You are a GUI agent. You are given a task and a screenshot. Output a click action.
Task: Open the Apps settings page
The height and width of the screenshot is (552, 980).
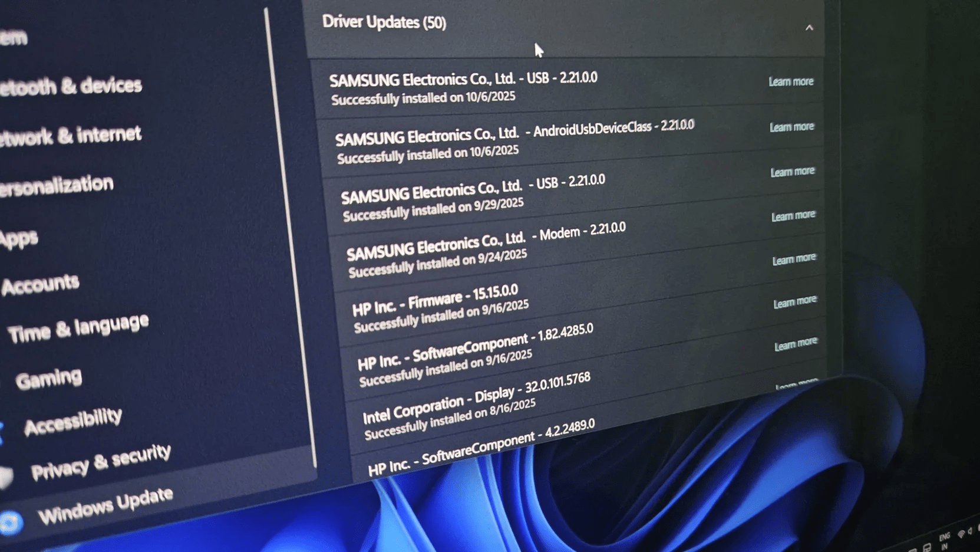point(19,238)
